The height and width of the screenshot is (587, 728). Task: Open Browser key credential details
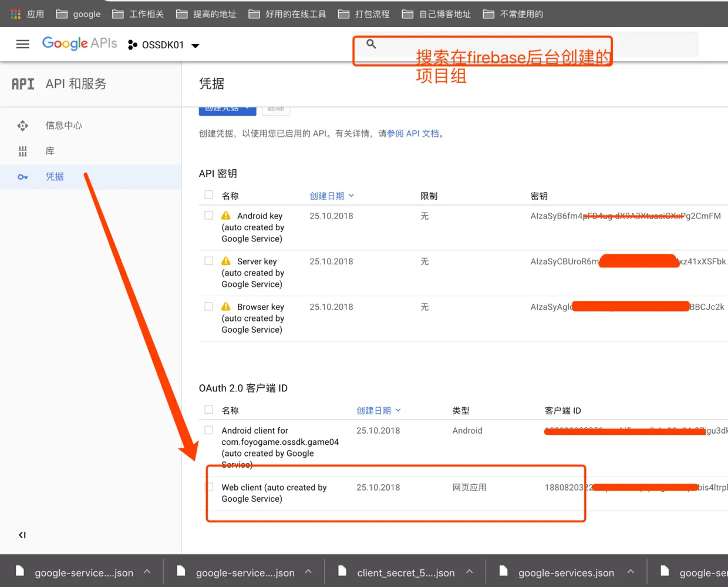[x=253, y=318]
